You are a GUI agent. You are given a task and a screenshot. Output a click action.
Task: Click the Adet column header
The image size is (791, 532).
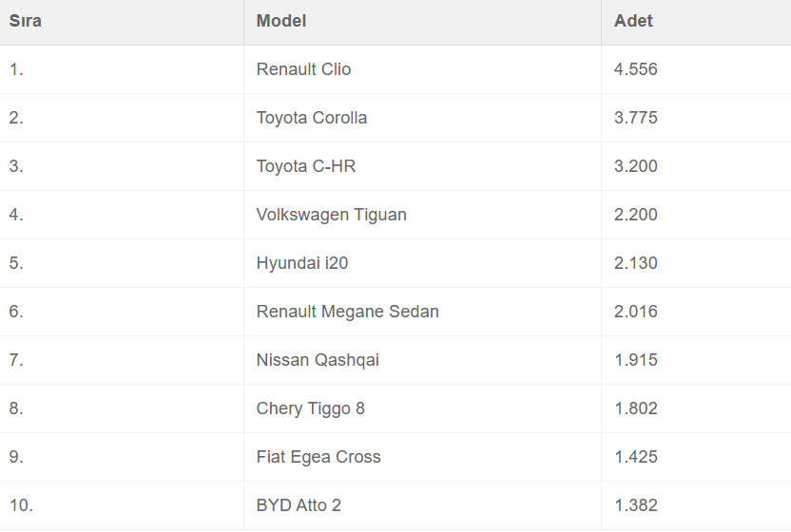coord(633,21)
